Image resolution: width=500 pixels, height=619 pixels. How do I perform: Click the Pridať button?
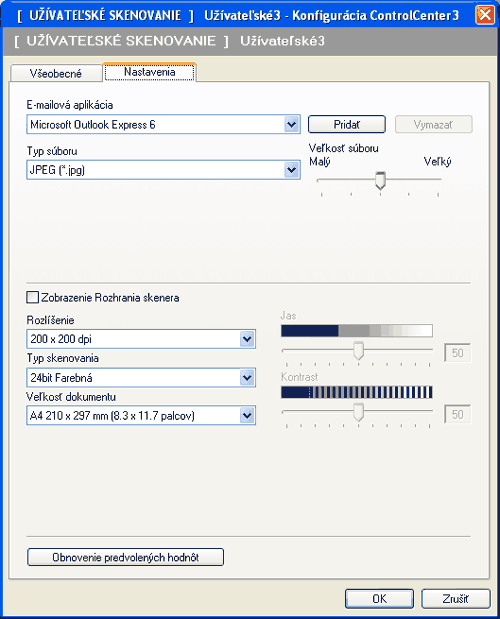(x=346, y=124)
